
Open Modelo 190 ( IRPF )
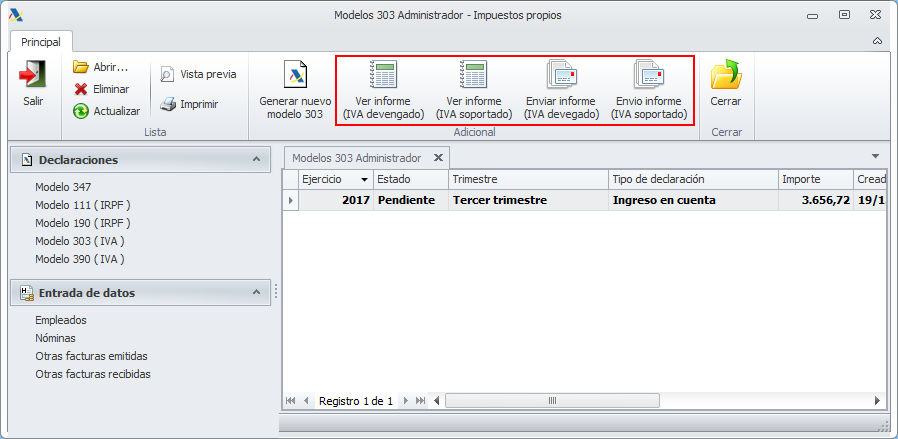coord(83,223)
